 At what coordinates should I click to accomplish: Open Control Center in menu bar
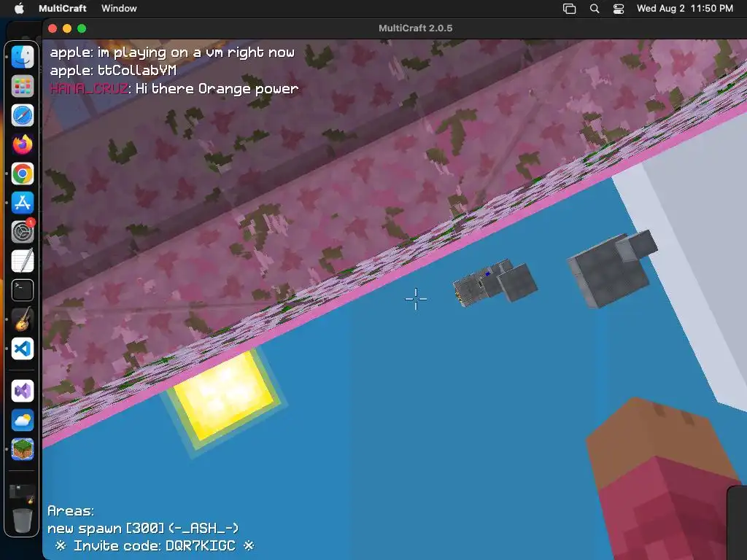pyautogui.click(x=619, y=9)
